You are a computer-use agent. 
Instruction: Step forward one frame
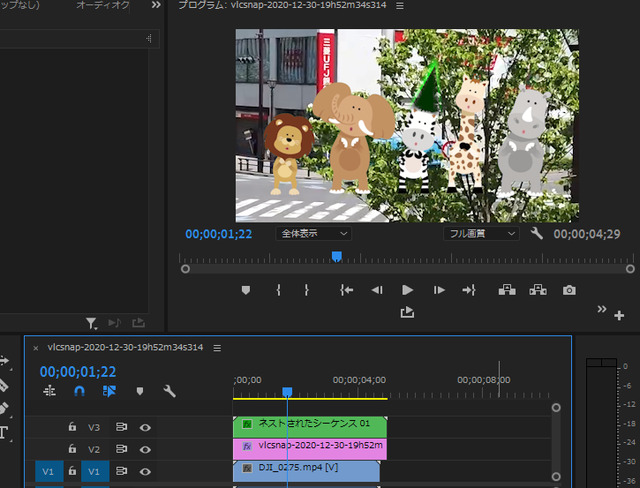439,290
